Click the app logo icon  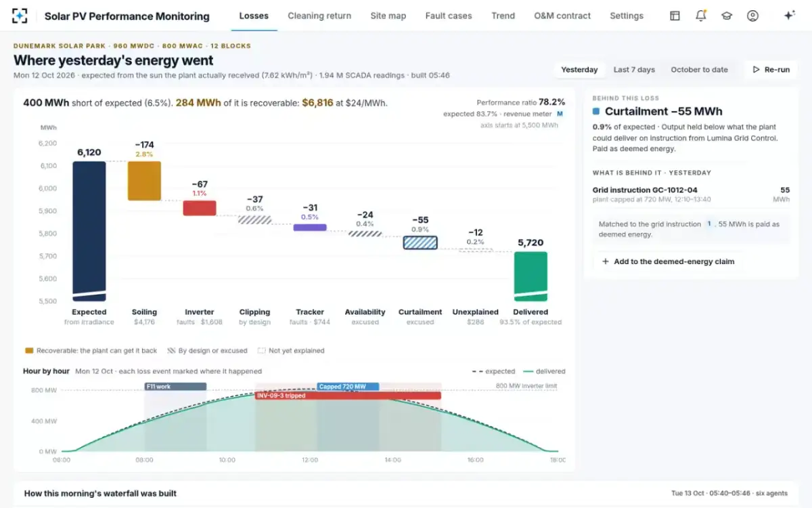click(20, 16)
